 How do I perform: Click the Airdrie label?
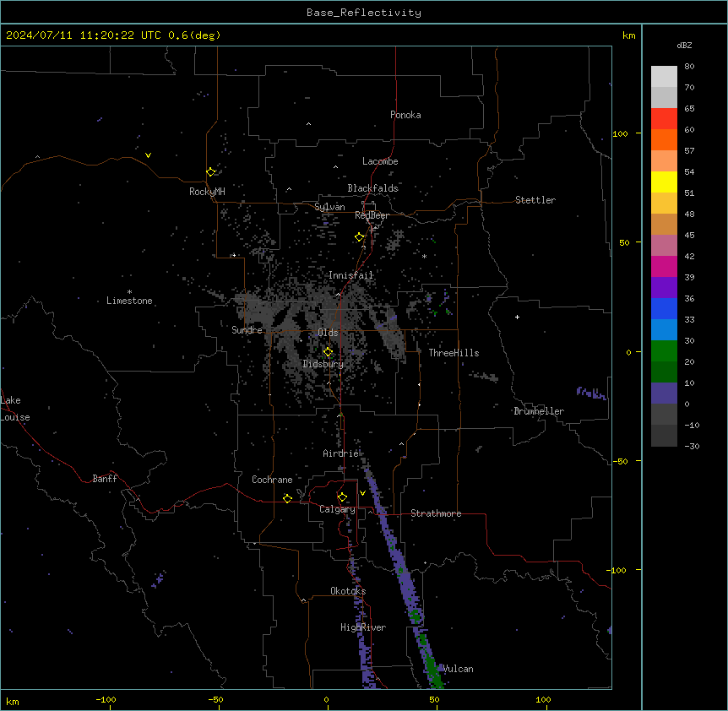click(x=341, y=453)
